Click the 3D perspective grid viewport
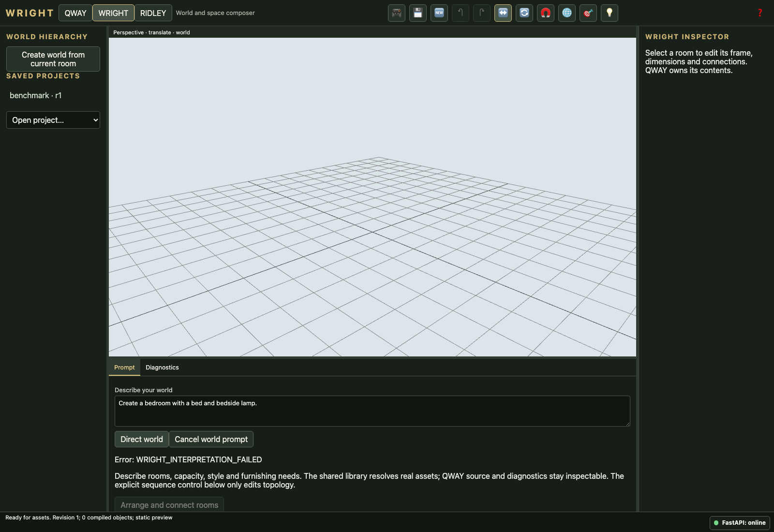774x532 pixels. pos(372,197)
